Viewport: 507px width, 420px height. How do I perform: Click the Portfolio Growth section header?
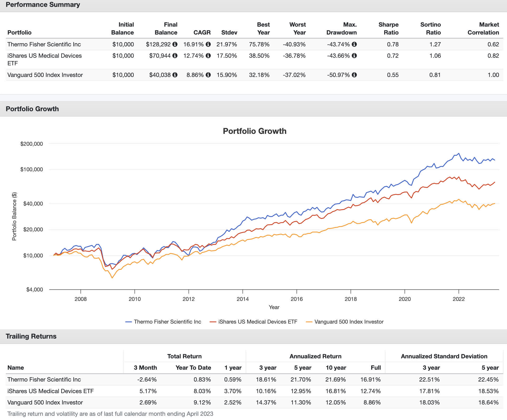click(x=32, y=109)
